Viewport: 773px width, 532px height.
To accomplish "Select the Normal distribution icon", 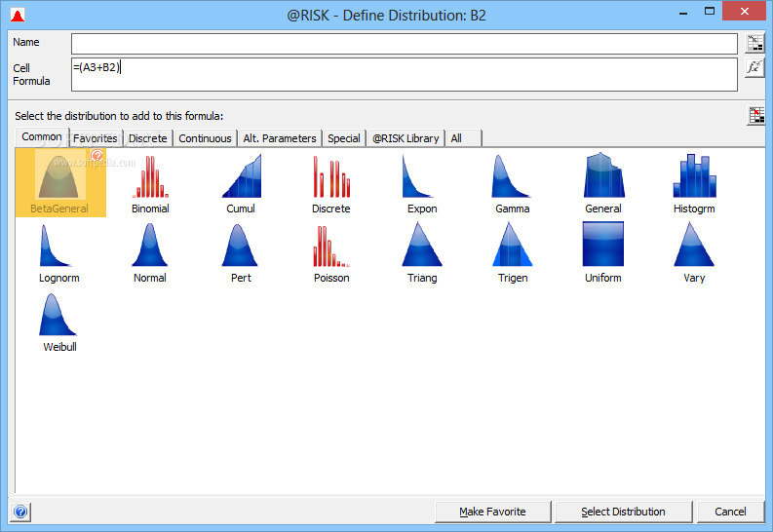I will coord(150,252).
